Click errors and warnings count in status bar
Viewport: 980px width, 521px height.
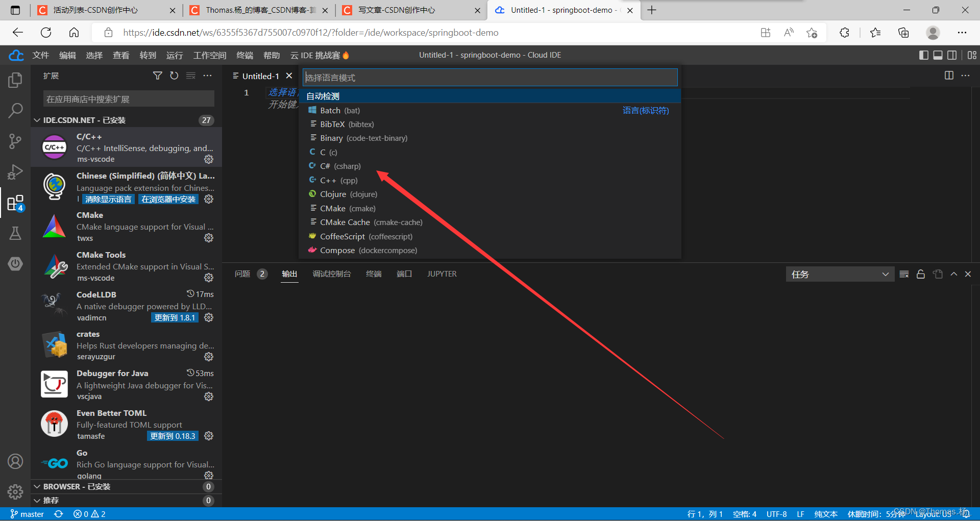click(89, 514)
